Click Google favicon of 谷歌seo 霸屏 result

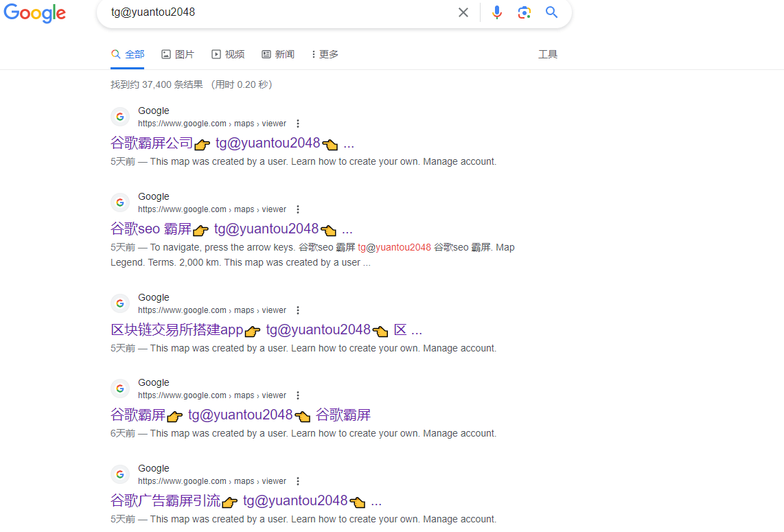[x=120, y=203]
